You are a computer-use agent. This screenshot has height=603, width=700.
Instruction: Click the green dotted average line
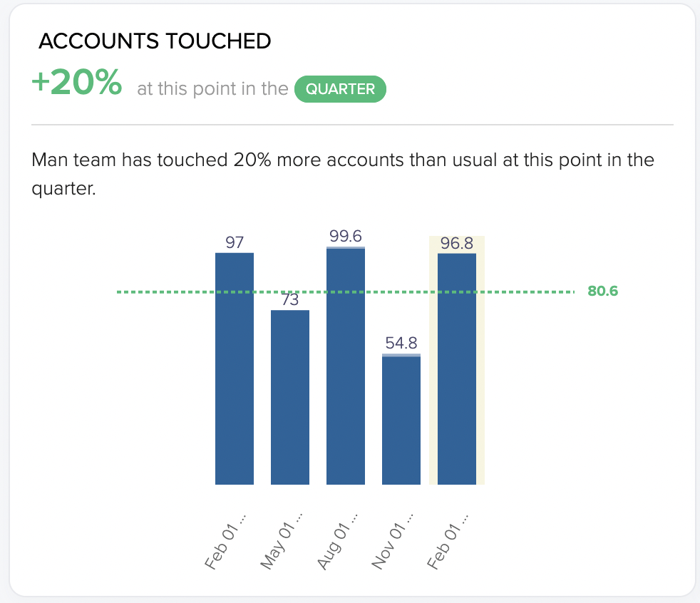point(346,292)
